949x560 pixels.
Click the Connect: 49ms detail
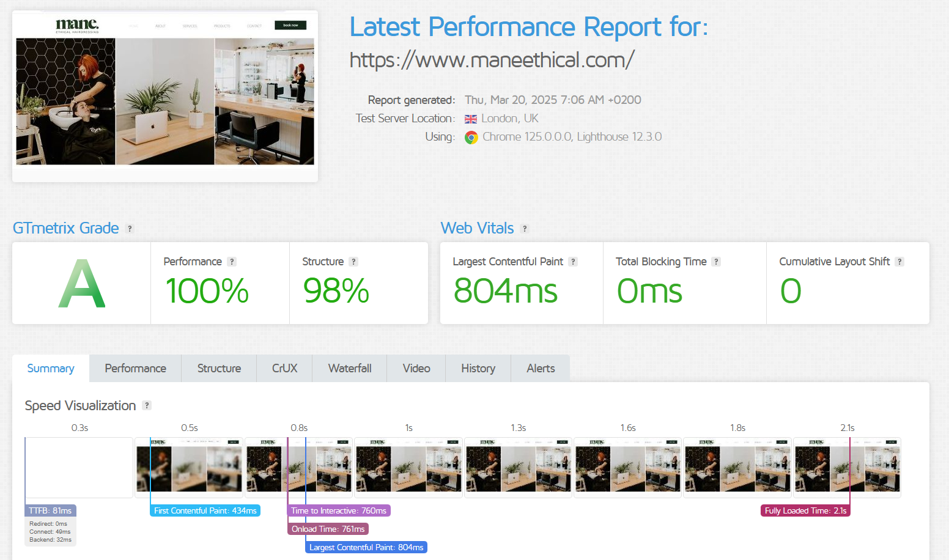coord(50,532)
